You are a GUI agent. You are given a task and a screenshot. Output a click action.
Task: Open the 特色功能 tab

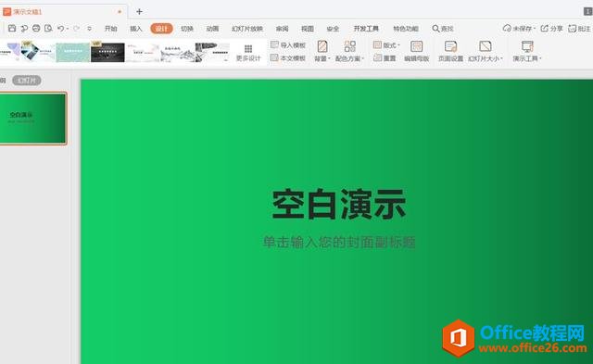coord(406,29)
